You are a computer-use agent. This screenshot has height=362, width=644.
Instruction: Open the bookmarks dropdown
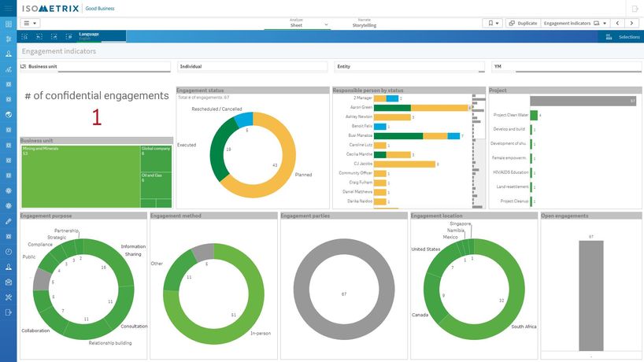click(493, 24)
